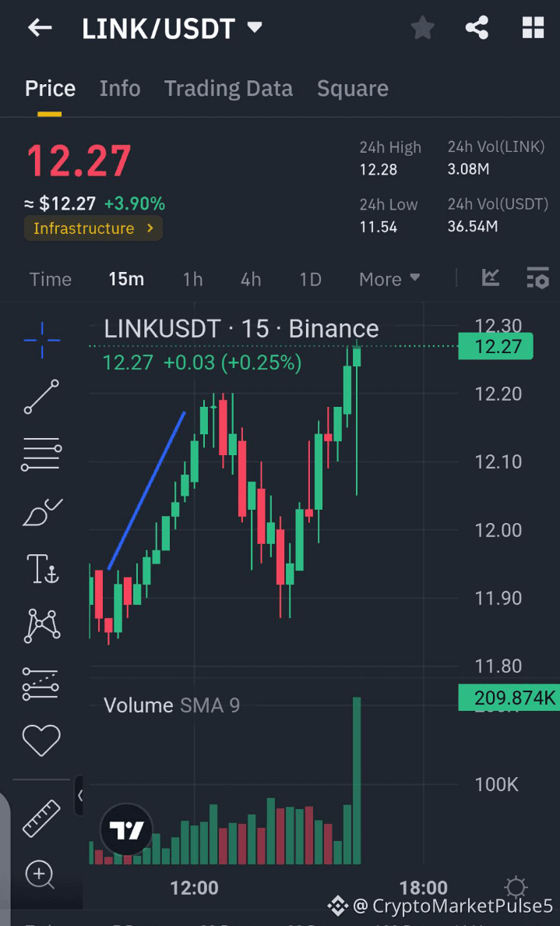Select the 15m interval
560x926 pixels.
tap(126, 279)
